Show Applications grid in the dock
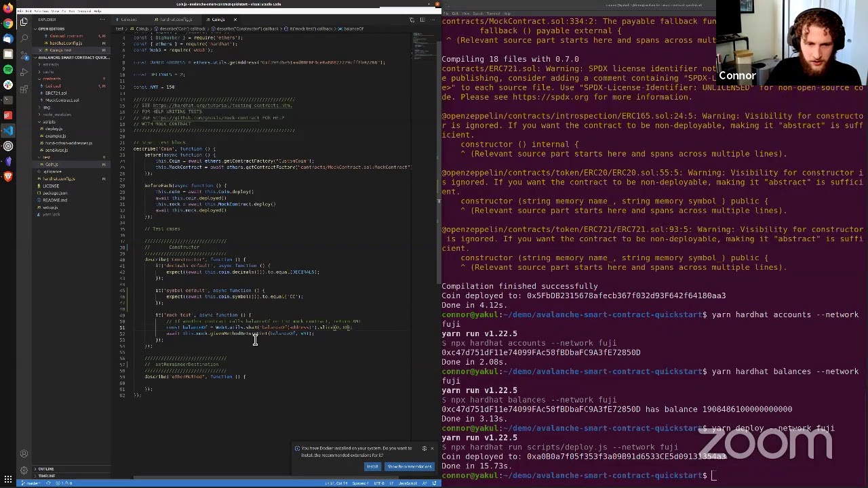 click(7, 480)
